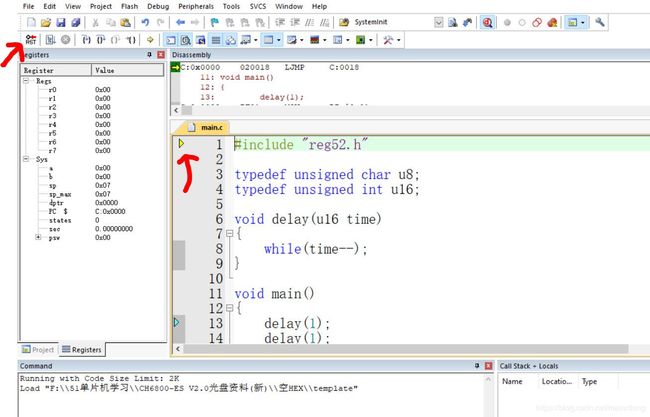Click the Save All icon

point(75,22)
